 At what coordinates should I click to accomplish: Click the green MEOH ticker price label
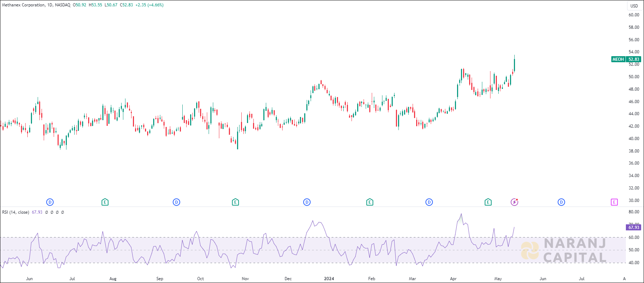(x=618, y=59)
